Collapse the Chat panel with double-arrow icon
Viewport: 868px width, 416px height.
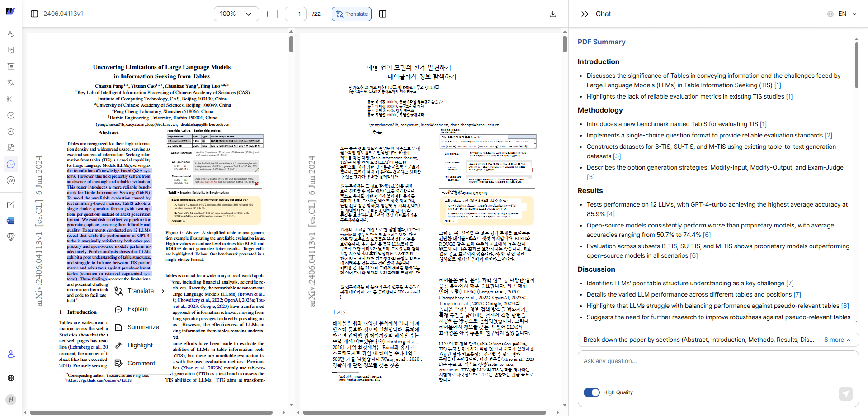point(585,14)
